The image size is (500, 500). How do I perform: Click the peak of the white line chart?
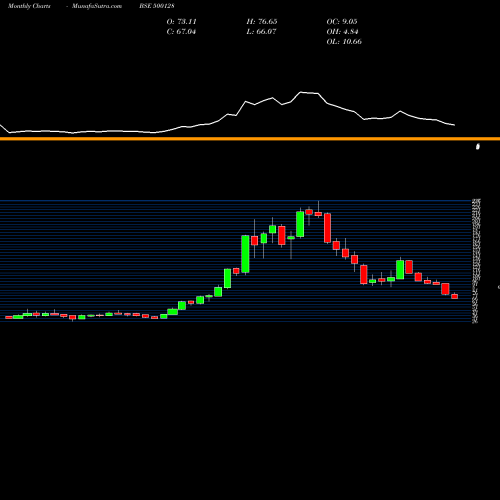coord(302,92)
